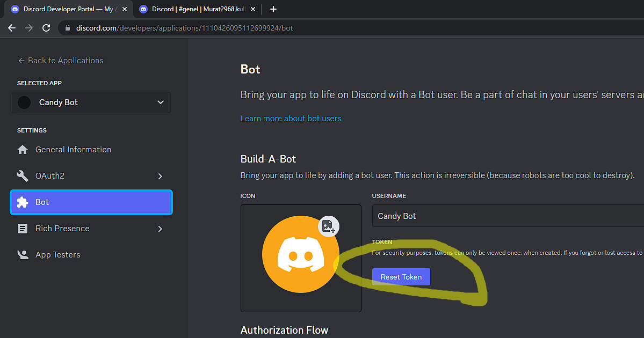Click the browser reload icon
The width and height of the screenshot is (644, 338).
(x=46, y=28)
